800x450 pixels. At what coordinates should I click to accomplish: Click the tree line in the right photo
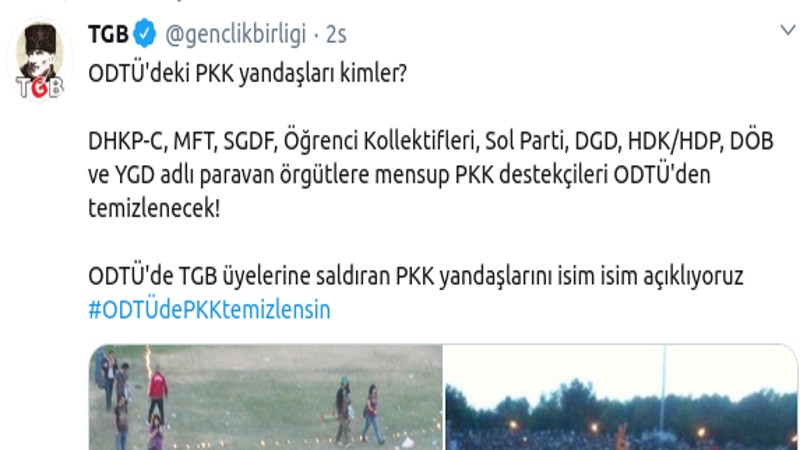621,408
